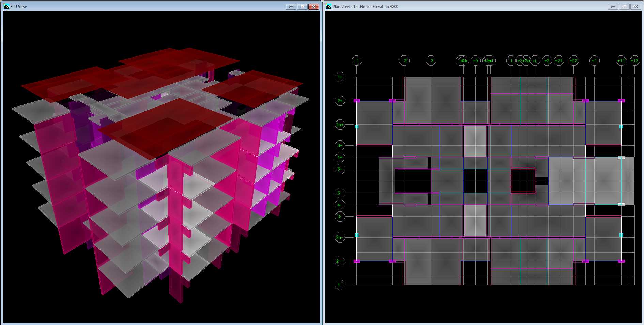Select grid bubble labeled -1 at top

[356, 61]
